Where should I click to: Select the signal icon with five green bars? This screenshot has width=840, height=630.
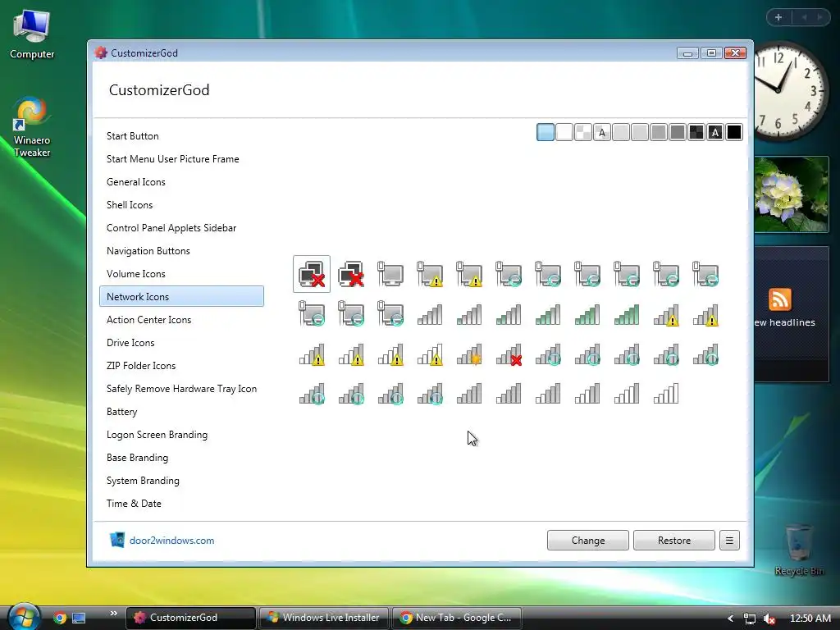pos(627,314)
